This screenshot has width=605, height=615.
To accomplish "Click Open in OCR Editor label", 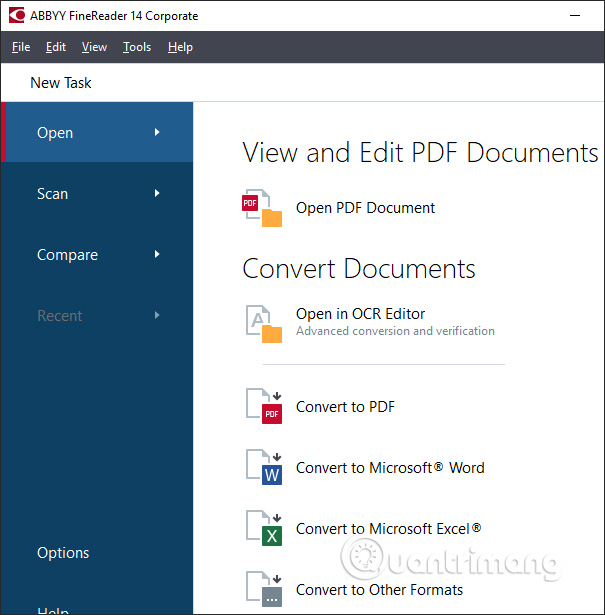I will click(x=360, y=314).
